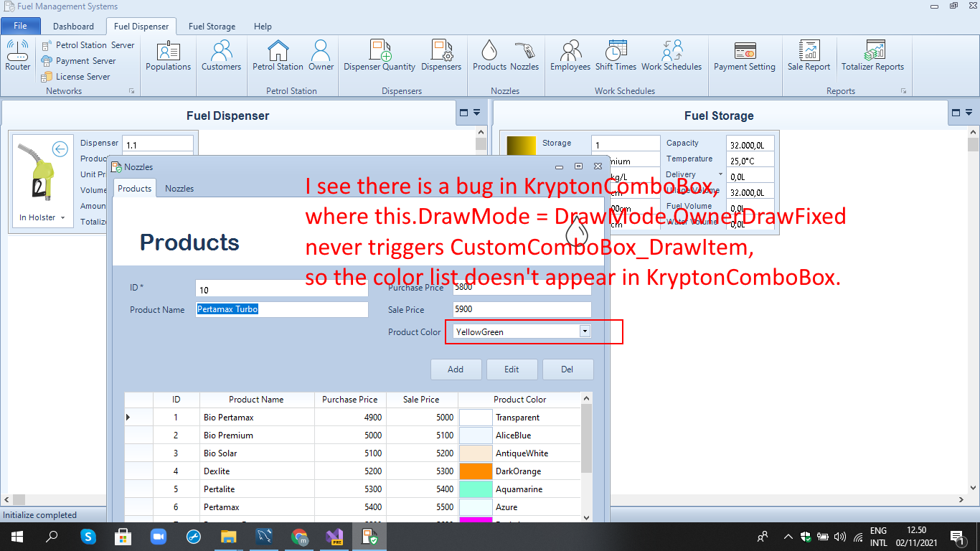Open the Product Color dropdown

coord(585,331)
